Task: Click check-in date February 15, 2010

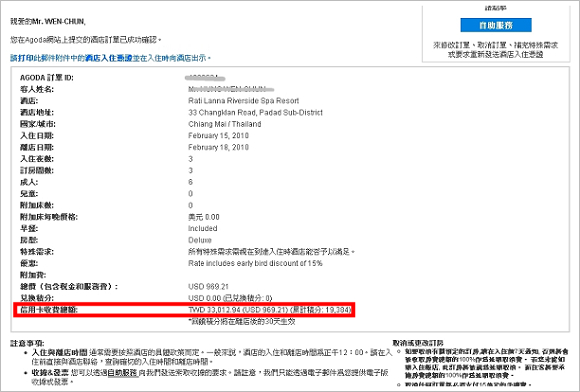Action: (218, 135)
